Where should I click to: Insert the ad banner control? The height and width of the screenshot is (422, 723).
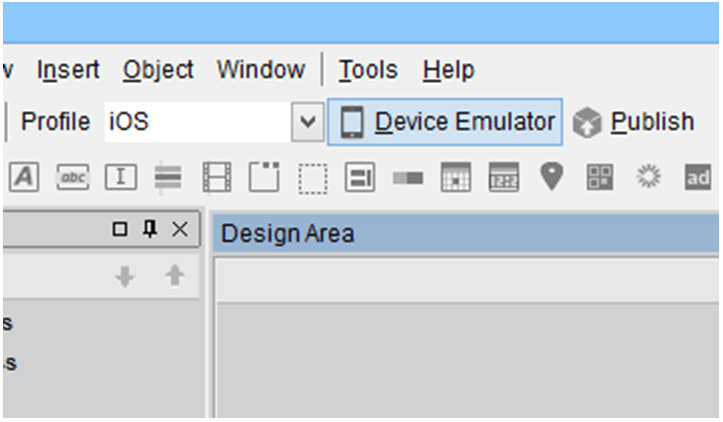point(698,177)
